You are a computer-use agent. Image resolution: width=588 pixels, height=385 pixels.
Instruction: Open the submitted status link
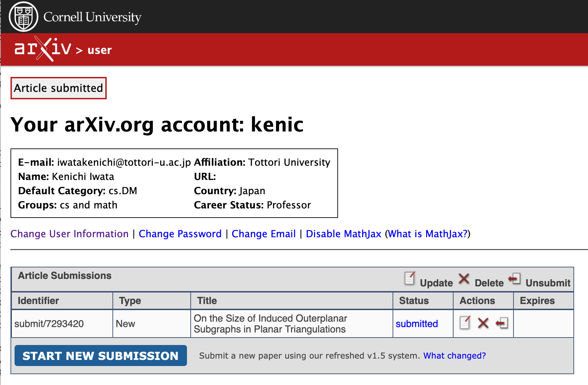point(417,324)
